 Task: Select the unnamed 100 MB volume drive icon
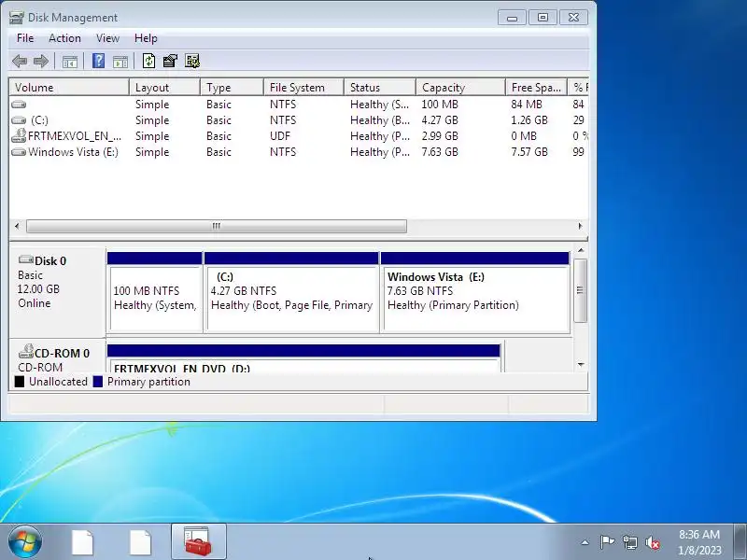pyautogui.click(x=19, y=105)
